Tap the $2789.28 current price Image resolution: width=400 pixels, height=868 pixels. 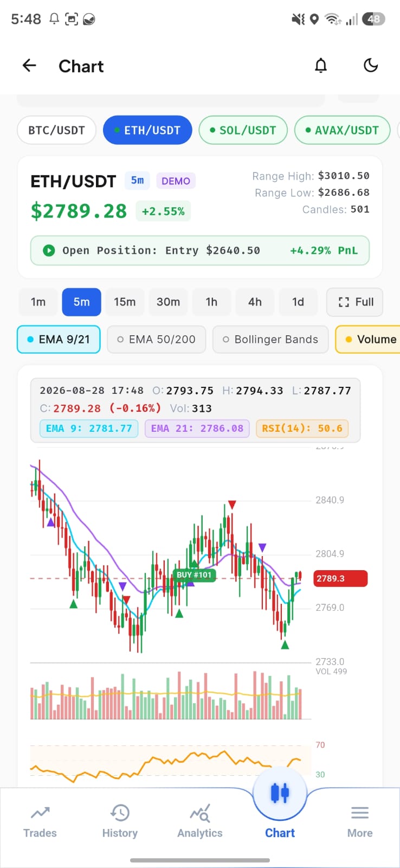point(79,211)
